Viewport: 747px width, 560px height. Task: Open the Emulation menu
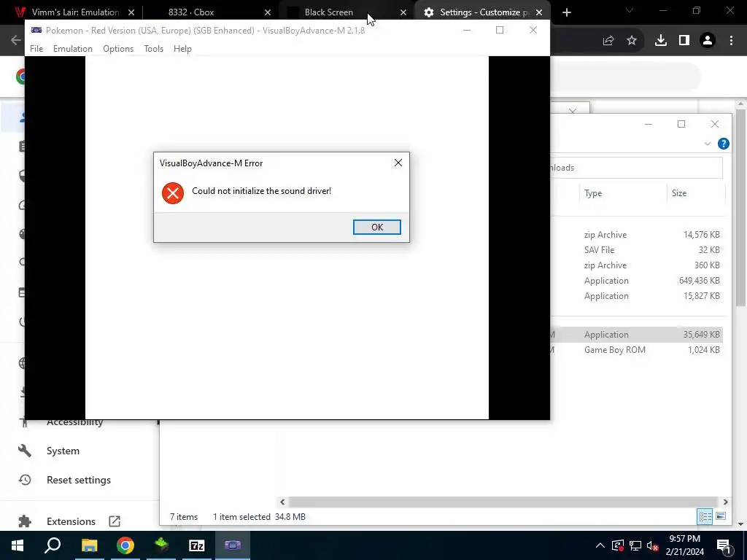click(x=73, y=49)
